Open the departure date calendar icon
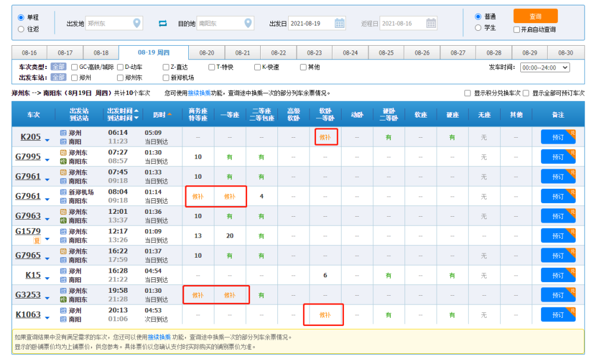Screen dimensions: 594x364 [x=339, y=23]
